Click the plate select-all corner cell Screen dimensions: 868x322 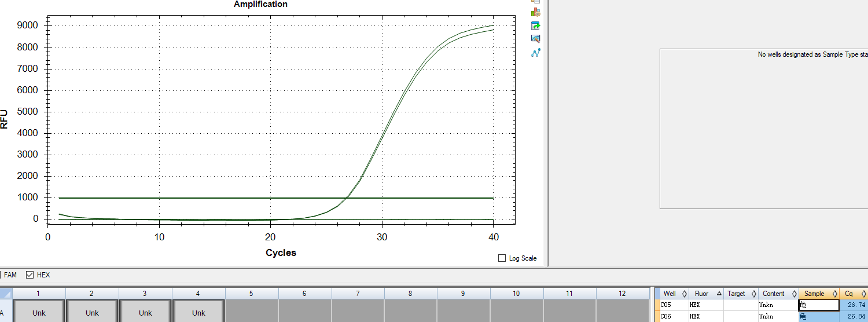pyautogui.click(x=6, y=294)
